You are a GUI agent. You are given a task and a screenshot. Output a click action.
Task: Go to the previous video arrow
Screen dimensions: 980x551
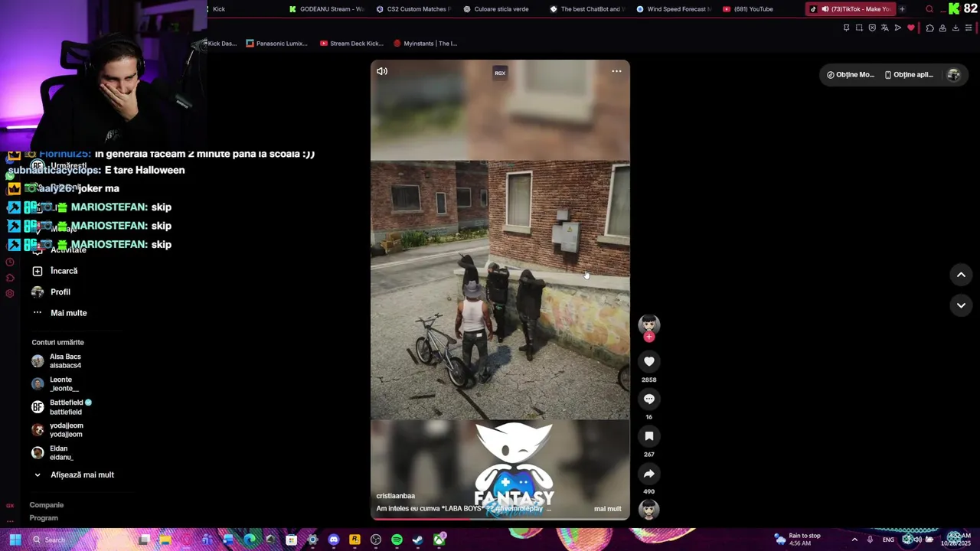point(961,275)
